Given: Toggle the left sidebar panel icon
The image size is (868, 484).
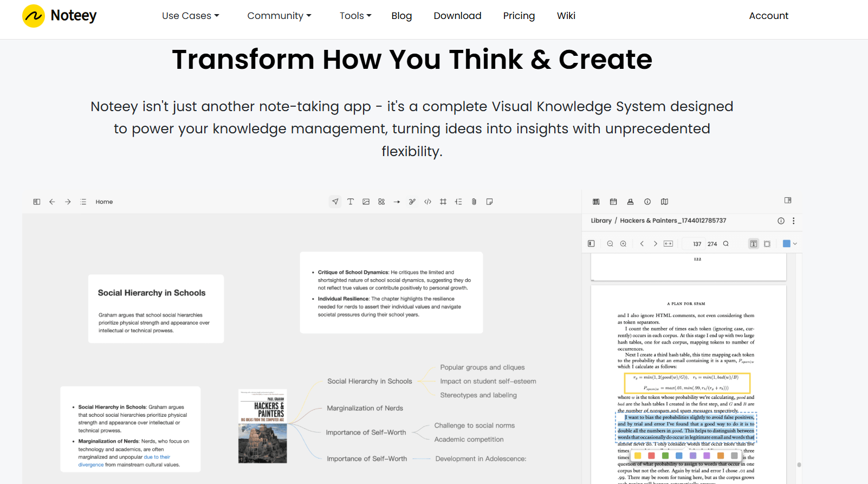Looking at the screenshot, I should click(x=37, y=202).
